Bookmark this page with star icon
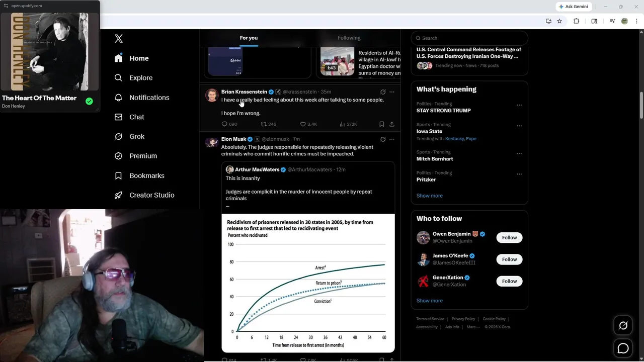The height and width of the screenshot is (362, 644). 559,21
